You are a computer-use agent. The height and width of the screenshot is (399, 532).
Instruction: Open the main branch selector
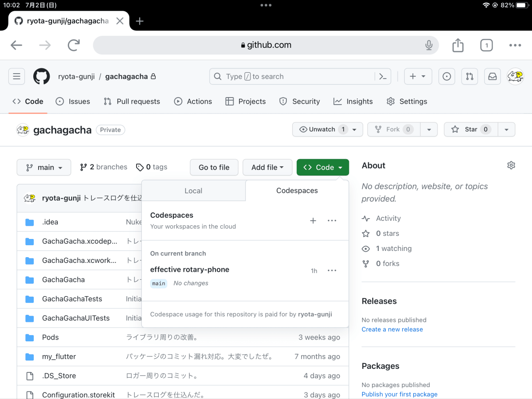point(44,168)
